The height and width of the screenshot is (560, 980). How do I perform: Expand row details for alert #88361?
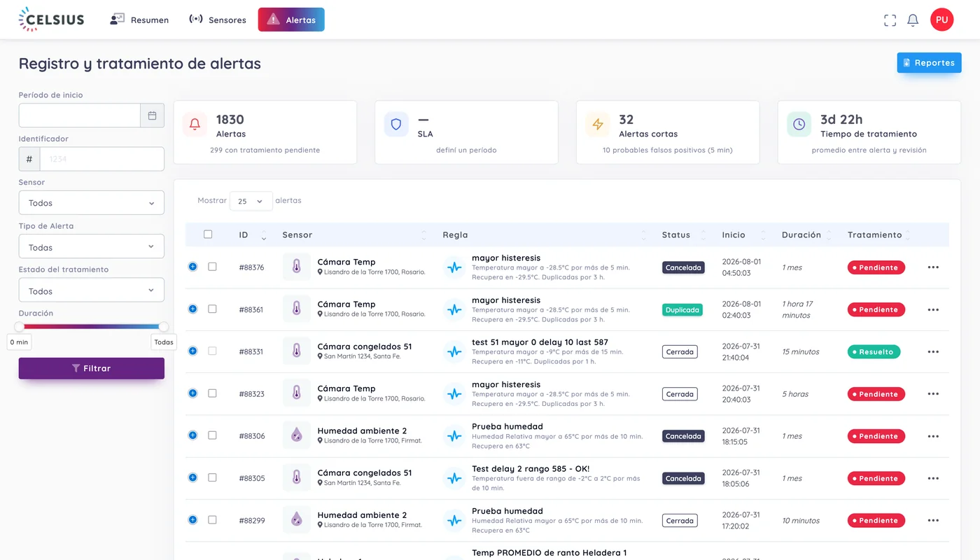192,309
